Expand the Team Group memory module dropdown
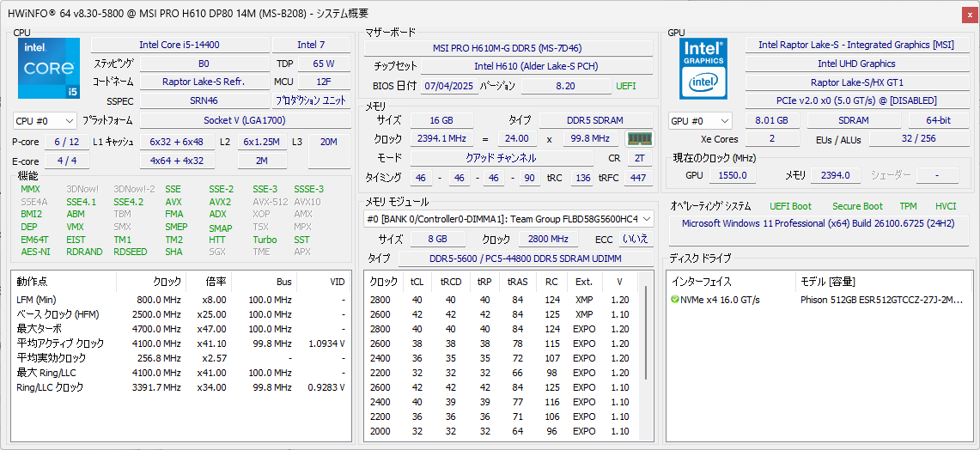Screen dimensions: 980x450 pos(646,219)
